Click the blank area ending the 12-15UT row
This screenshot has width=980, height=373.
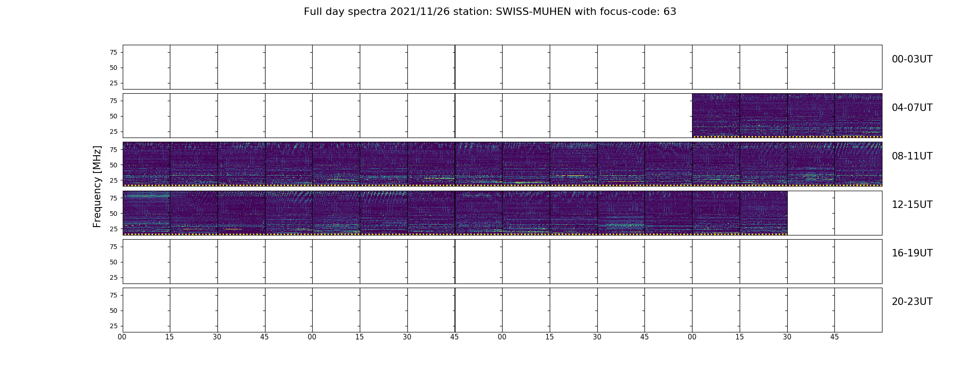[834, 213]
